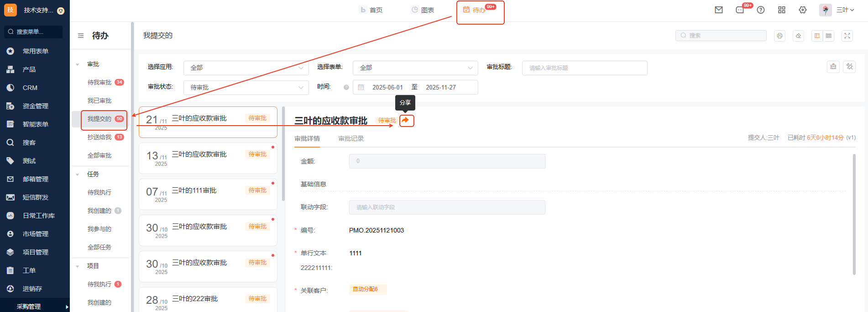This screenshot has width=868, height=312.
Task: Click the 审批标题 input field
Action: (x=584, y=68)
